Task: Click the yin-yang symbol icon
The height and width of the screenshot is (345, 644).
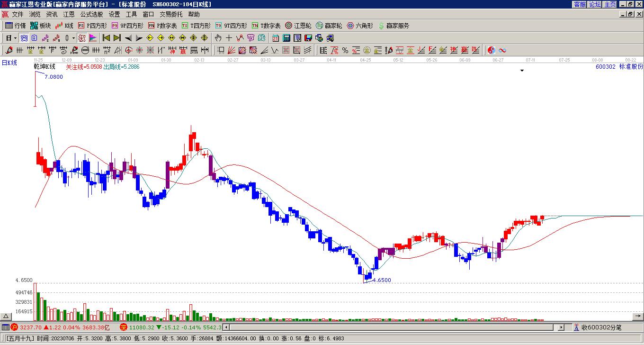Action: pos(492,50)
